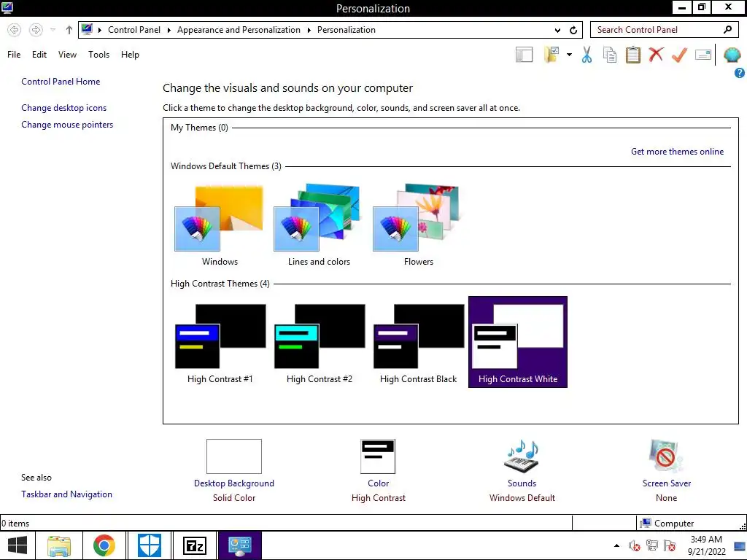The width and height of the screenshot is (747, 560).
Task: Click the Paste clipboard toolbar icon
Action: tap(632, 54)
